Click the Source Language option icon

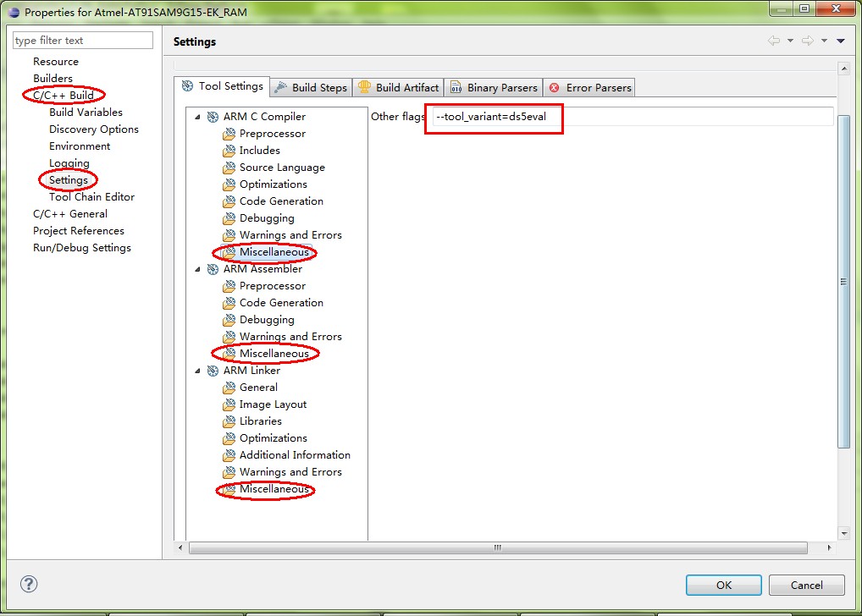[x=229, y=168]
